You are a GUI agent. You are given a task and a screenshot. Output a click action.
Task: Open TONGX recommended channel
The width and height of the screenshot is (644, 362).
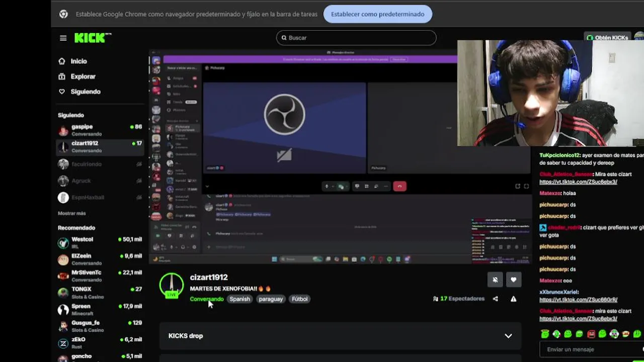(100, 293)
